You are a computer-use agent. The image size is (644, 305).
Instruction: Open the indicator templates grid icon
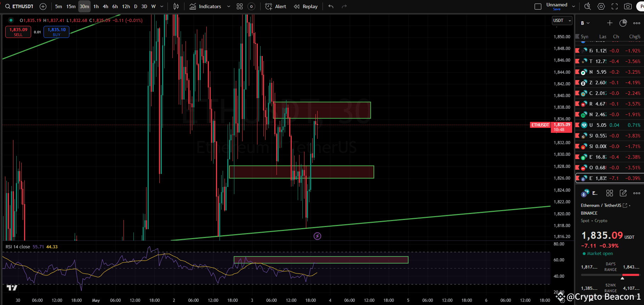tap(240, 6)
